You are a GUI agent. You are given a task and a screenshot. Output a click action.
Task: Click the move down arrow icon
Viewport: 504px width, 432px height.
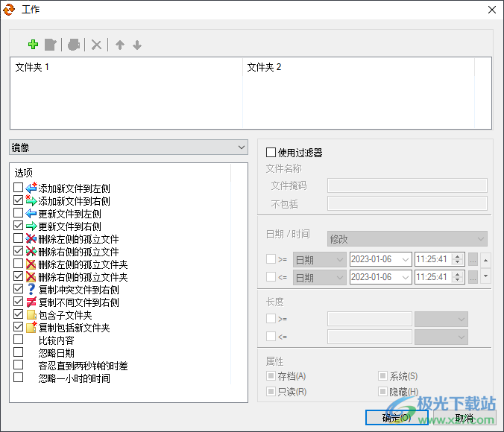[137, 45]
